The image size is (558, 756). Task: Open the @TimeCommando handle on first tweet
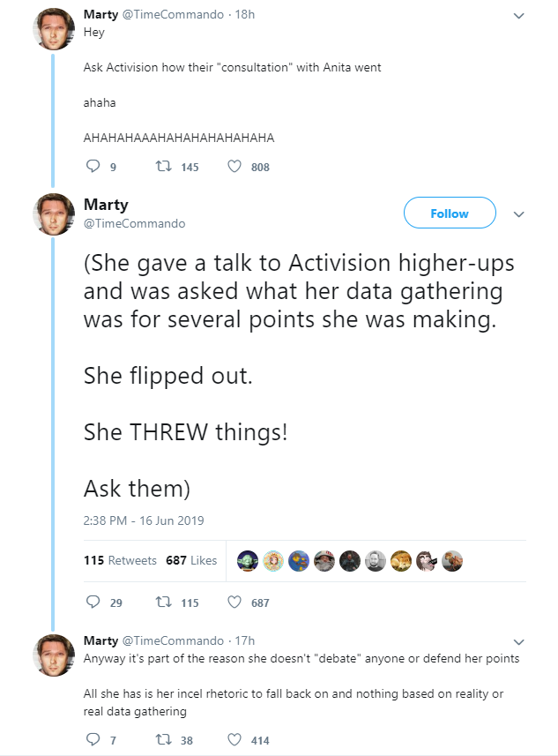click(x=173, y=14)
